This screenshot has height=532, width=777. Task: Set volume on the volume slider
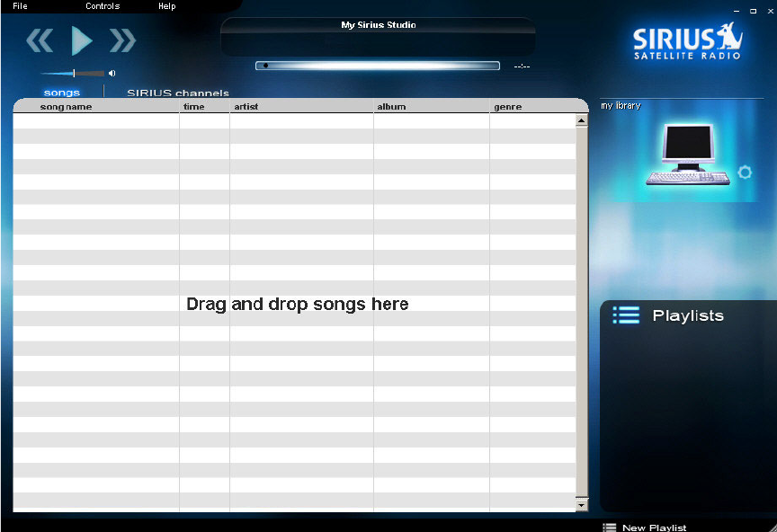coord(72,74)
